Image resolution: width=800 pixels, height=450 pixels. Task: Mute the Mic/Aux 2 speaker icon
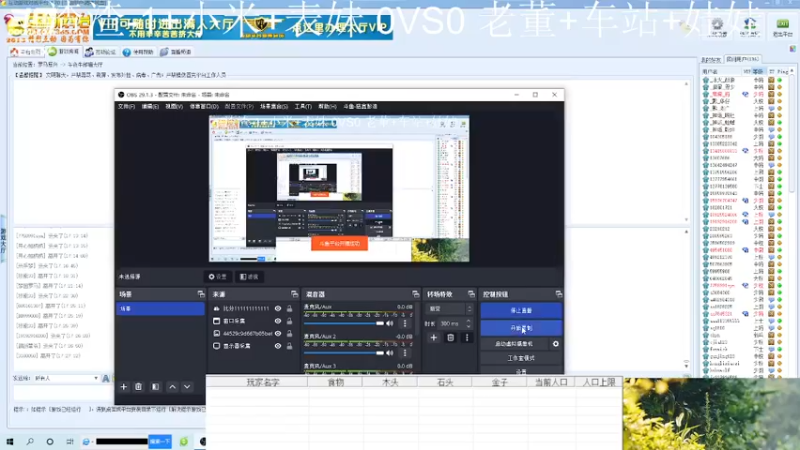(390, 353)
